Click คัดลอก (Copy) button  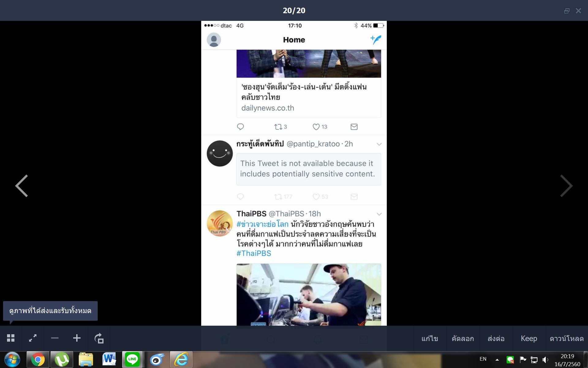pos(463,339)
